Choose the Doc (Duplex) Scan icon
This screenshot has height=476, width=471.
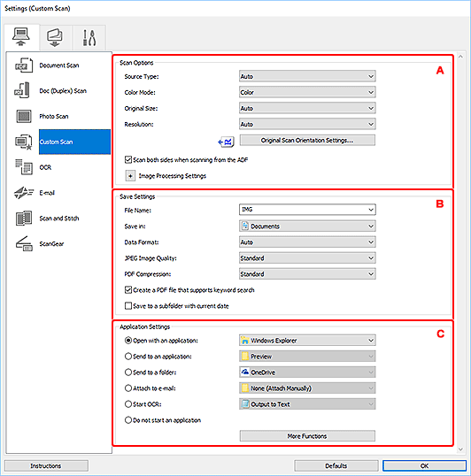click(22, 90)
